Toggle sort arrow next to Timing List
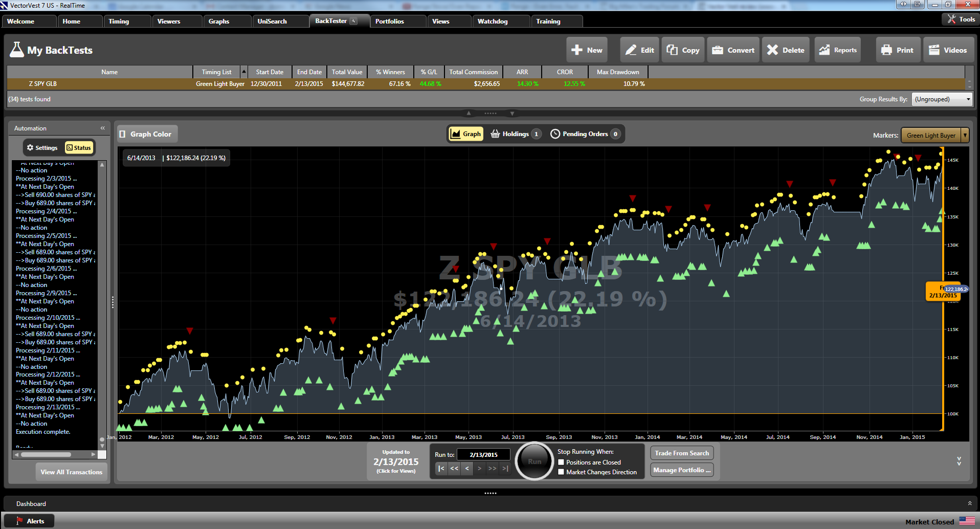 click(x=244, y=72)
